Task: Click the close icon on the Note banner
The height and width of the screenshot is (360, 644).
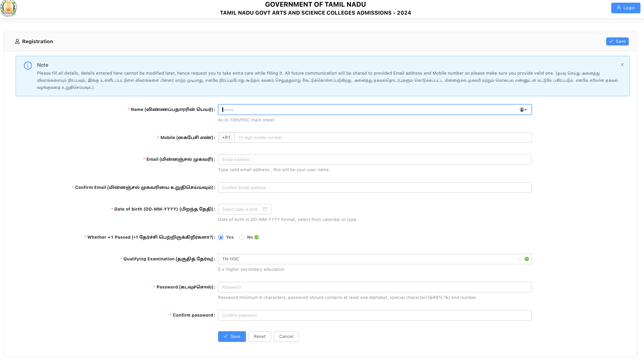Action: (x=622, y=65)
